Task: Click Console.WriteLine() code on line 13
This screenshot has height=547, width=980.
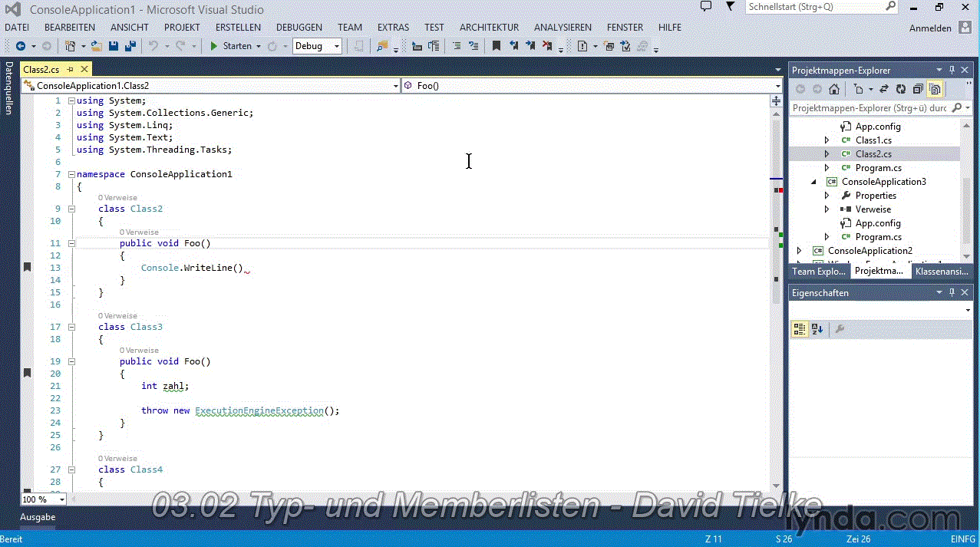Action: [192, 268]
